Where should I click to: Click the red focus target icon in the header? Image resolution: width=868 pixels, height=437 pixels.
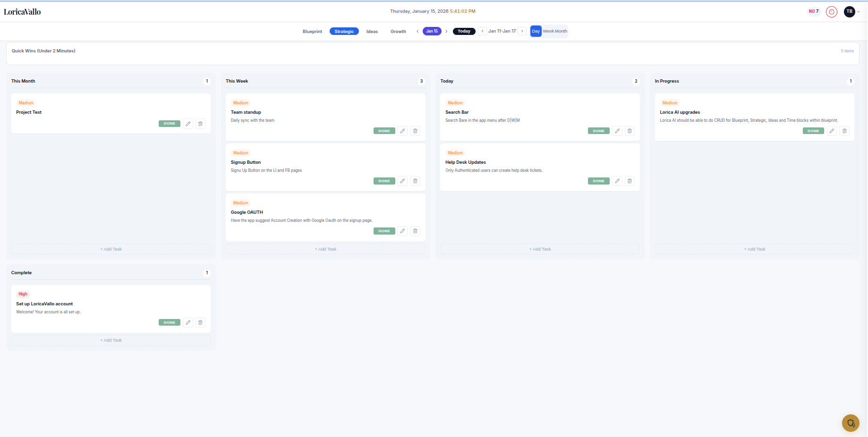[x=832, y=11]
